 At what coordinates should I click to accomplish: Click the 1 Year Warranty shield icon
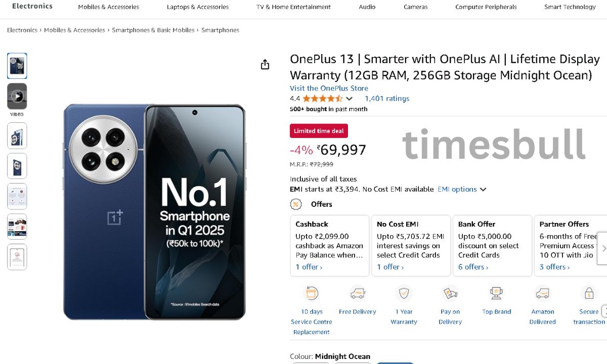pos(404,293)
